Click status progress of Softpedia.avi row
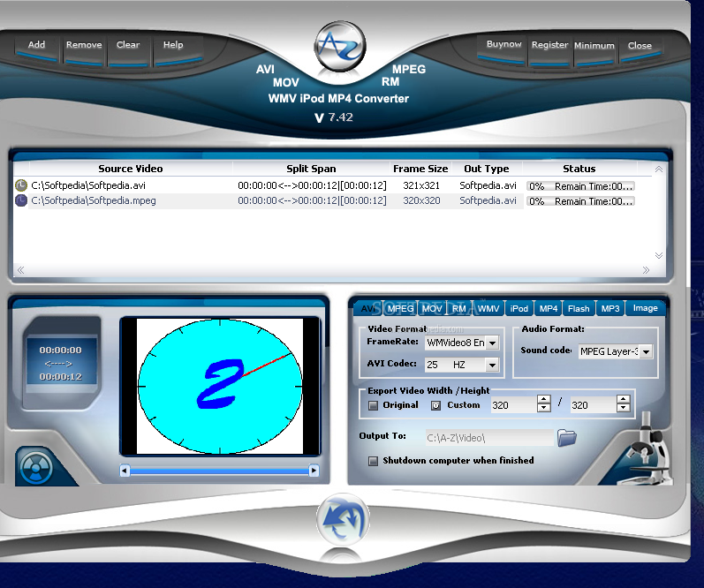Viewport: 704px width, 588px height. point(580,186)
